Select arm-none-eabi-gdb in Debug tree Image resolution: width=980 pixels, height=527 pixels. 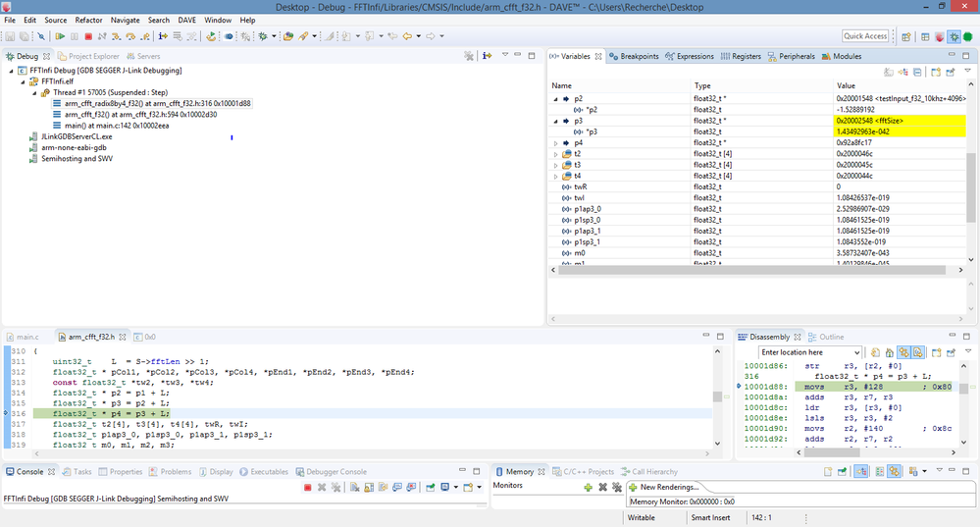[68, 147]
